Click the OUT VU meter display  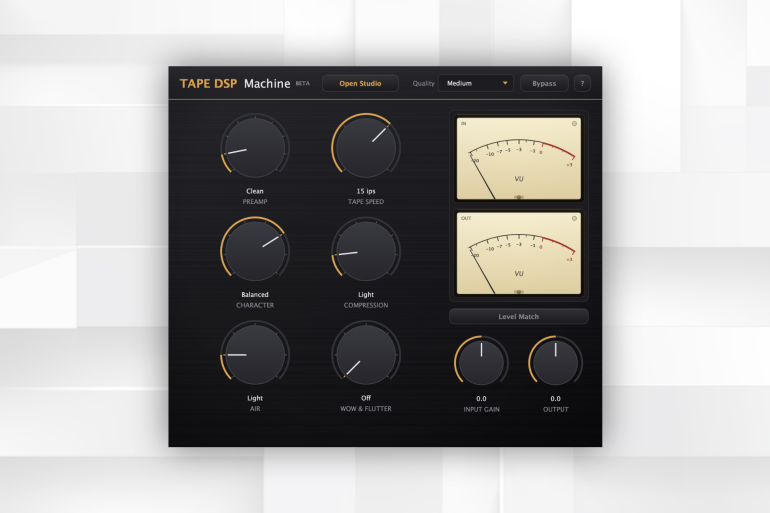tap(519, 253)
